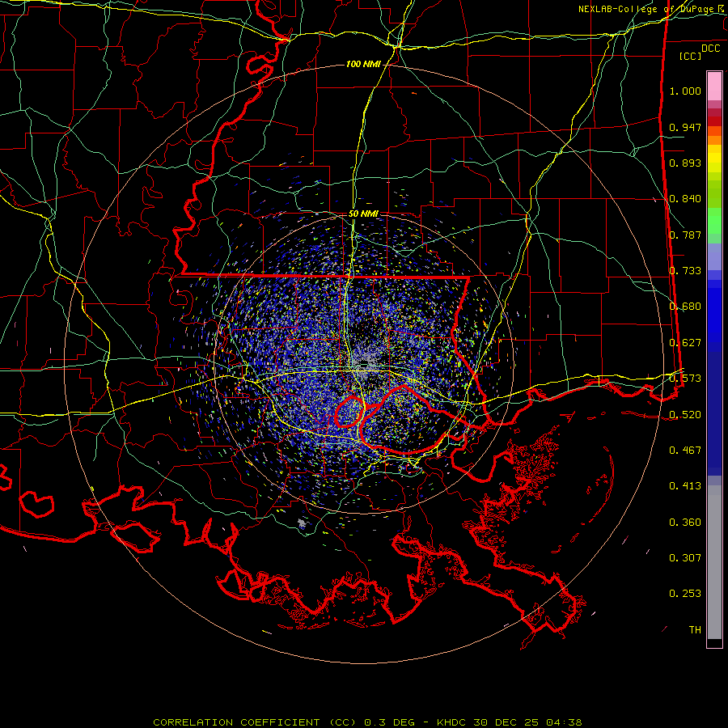Image resolution: width=728 pixels, height=728 pixels.
Task: Select the 0.360 legend value
Action: pos(685,523)
